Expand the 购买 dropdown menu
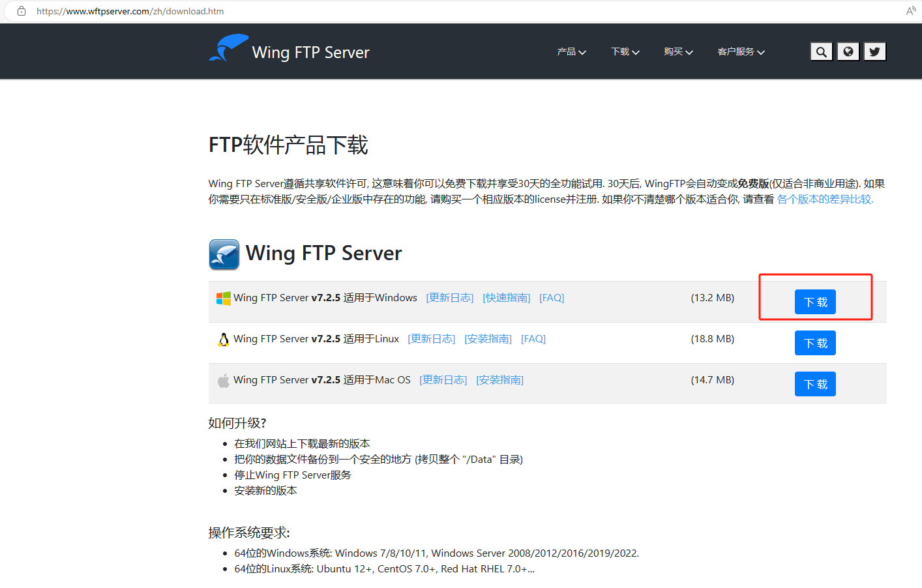922x588 pixels. pyautogui.click(x=679, y=51)
